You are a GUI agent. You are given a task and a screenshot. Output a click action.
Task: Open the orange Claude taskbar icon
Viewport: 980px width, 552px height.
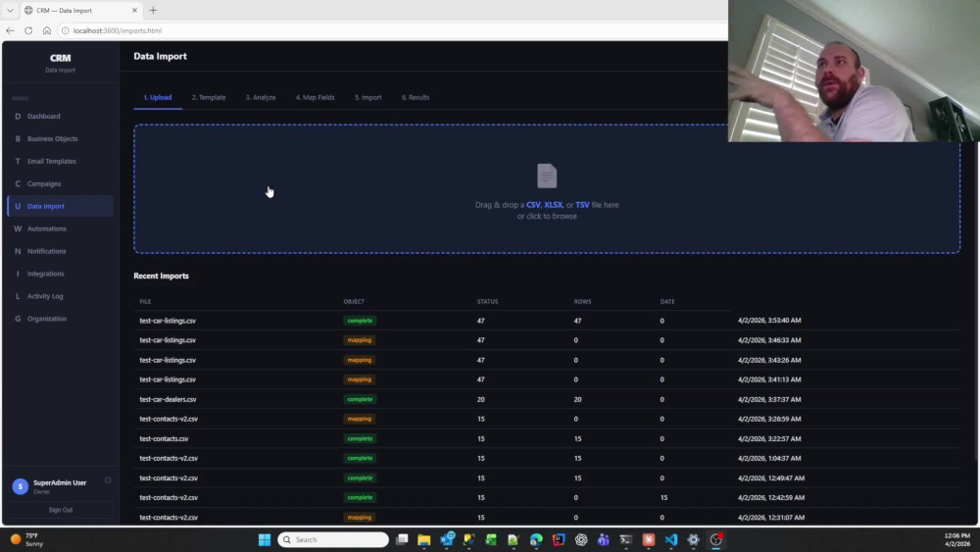pos(649,539)
